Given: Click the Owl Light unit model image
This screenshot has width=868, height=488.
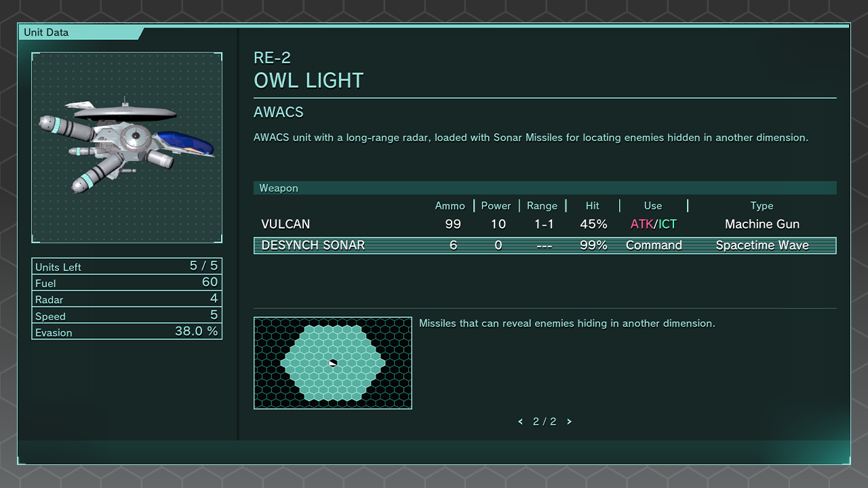Looking at the screenshot, I should coord(127,147).
